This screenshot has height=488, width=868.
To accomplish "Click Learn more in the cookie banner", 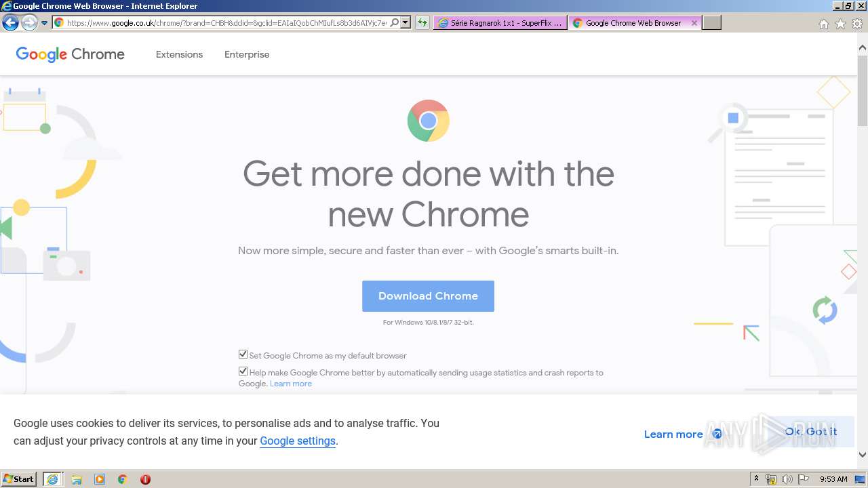I will 673,434.
